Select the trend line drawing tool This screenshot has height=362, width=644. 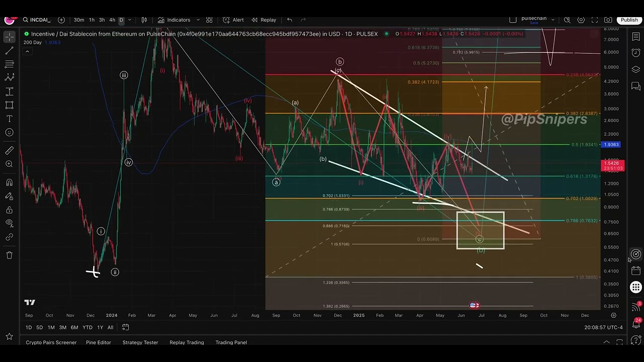tap(10, 51)
